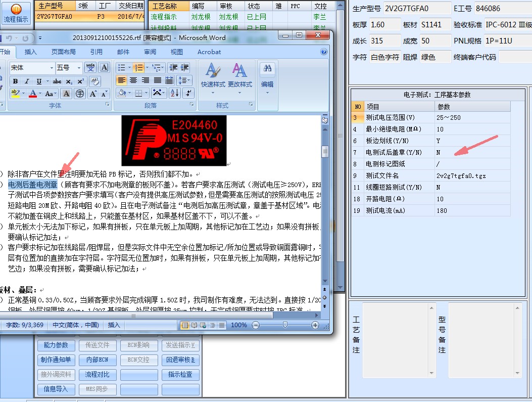This screenshot has height=402, width=532.
Task: Click the 内部ECN button
Action: pyautogui.click(x=98, y=360)
